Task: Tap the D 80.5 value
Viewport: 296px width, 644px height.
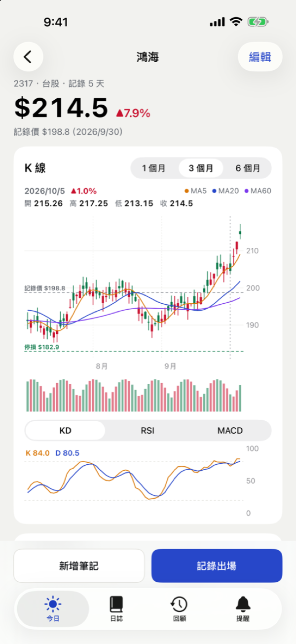Action: pyautogui.click(x=67, y=453)
